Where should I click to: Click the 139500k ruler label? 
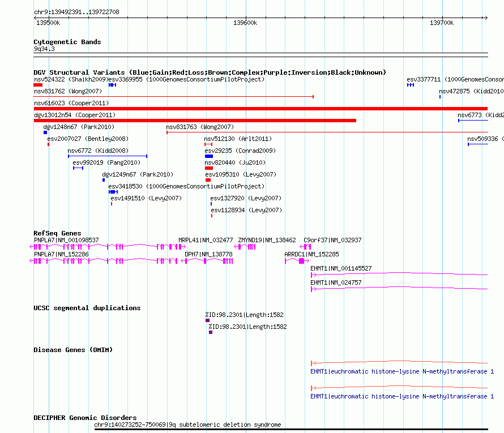[48, 23]
